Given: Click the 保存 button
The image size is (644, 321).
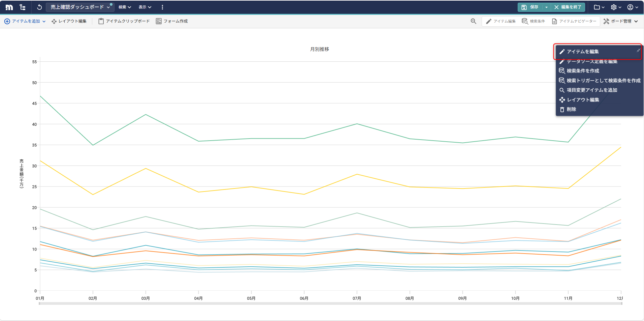Looking at the screenshot, I should [x=530, y=7].
